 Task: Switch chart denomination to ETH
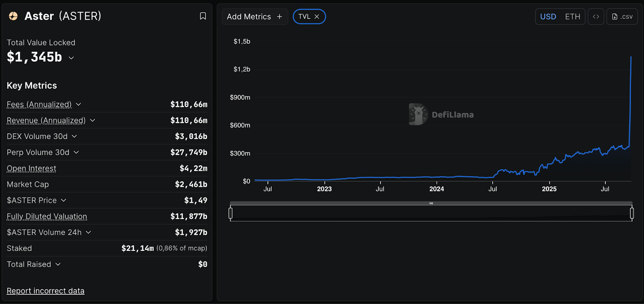[x=572, y=16]
